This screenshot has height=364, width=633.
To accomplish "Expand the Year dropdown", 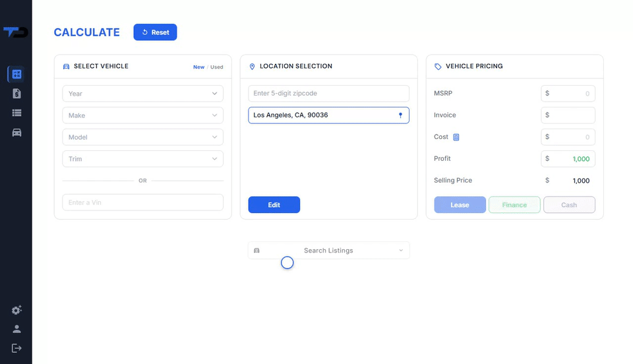I will 143,94.
